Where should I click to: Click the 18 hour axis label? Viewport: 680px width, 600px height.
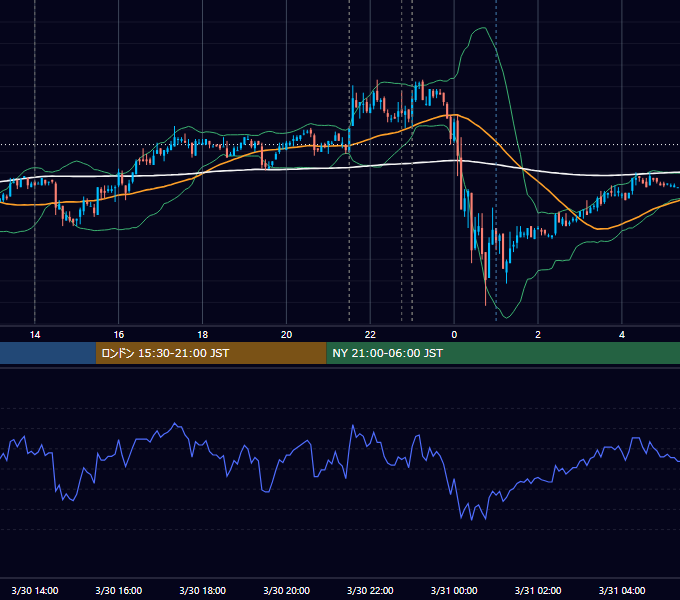[203, 335]
